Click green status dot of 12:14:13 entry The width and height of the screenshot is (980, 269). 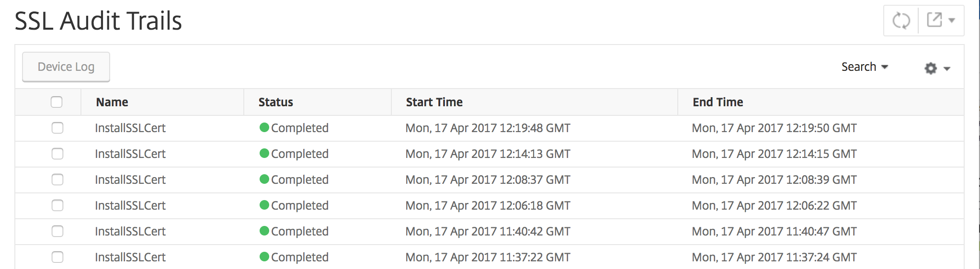[264, 153]
